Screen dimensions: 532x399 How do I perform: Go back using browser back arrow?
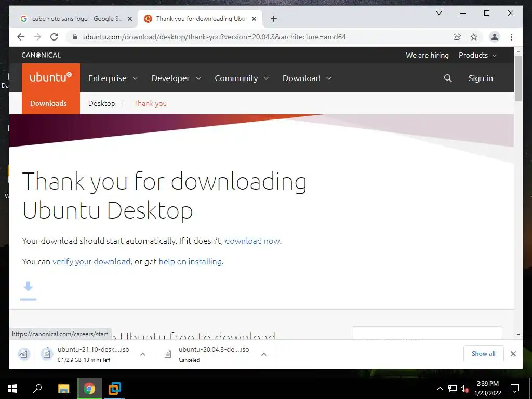[21, 37]
